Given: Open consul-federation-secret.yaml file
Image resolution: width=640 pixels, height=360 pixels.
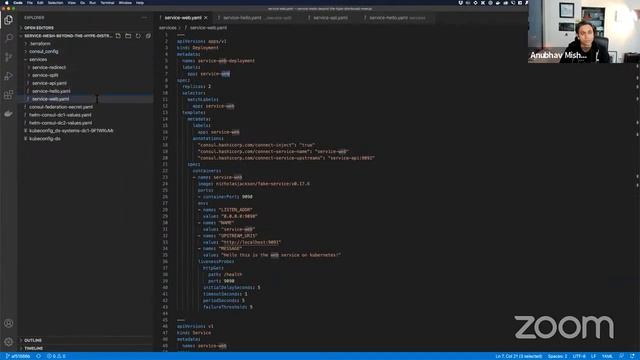Looking at the screenshot, I should tap(60, 107).
